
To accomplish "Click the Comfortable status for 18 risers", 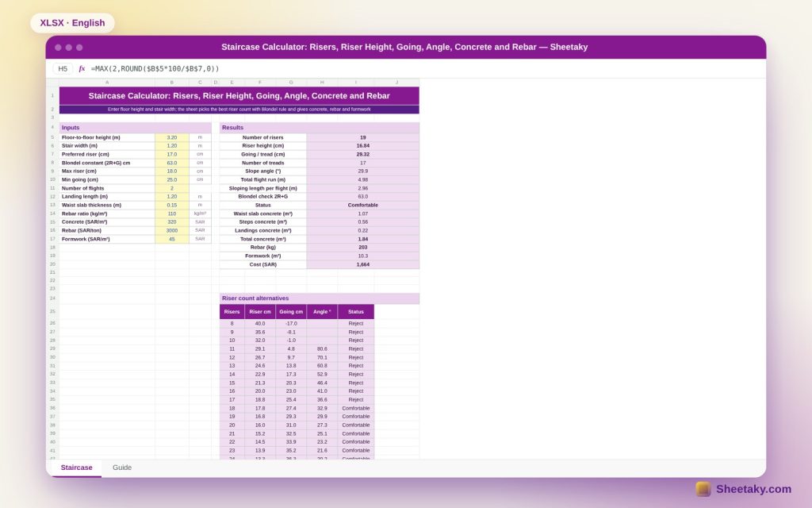I will pyautogui.click(x=356, y=409).
